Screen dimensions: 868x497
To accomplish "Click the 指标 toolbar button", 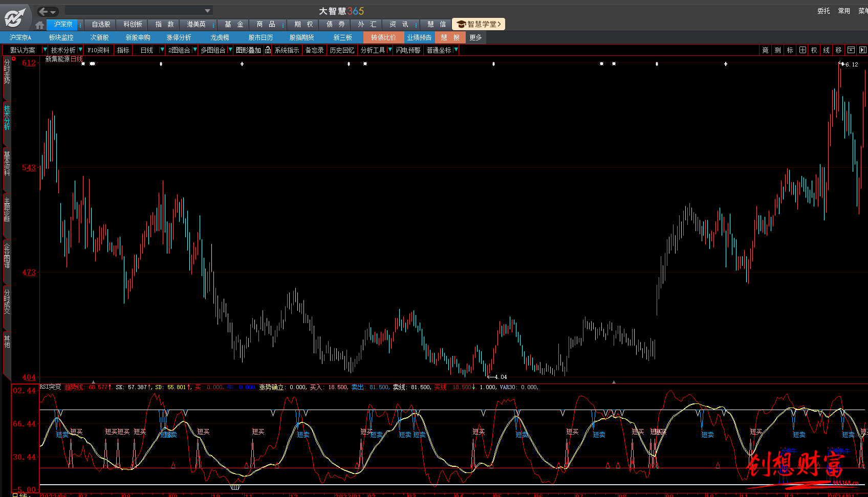I will coord(123,50).
